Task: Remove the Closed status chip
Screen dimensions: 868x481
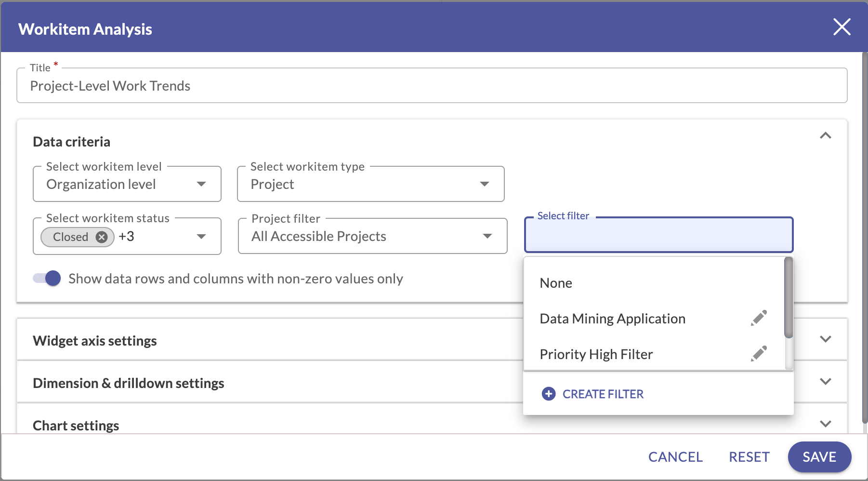Action: [x=101, y=237]
